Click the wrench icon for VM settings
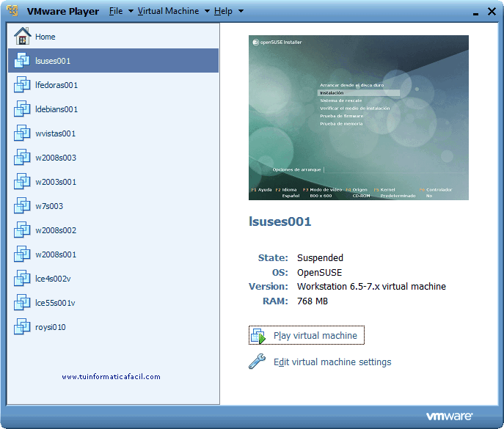504x429 pixels. coord(258,362)
